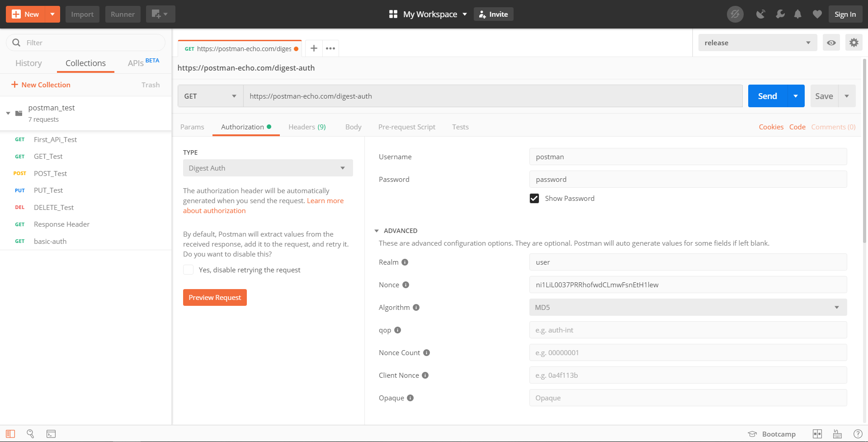Click the postman_test folder icon
This screenshot has height=442, width=868.
[x=19, y=113]
